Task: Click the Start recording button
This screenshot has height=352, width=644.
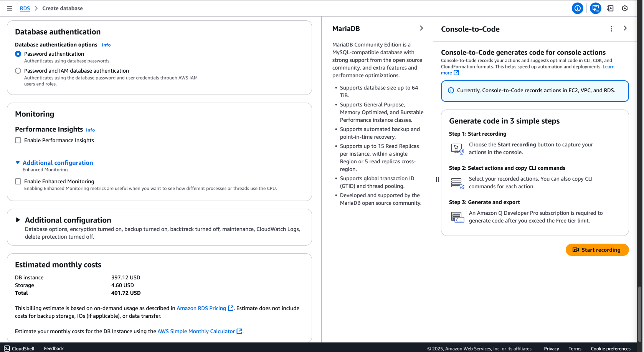Action: tap(597, 250)
